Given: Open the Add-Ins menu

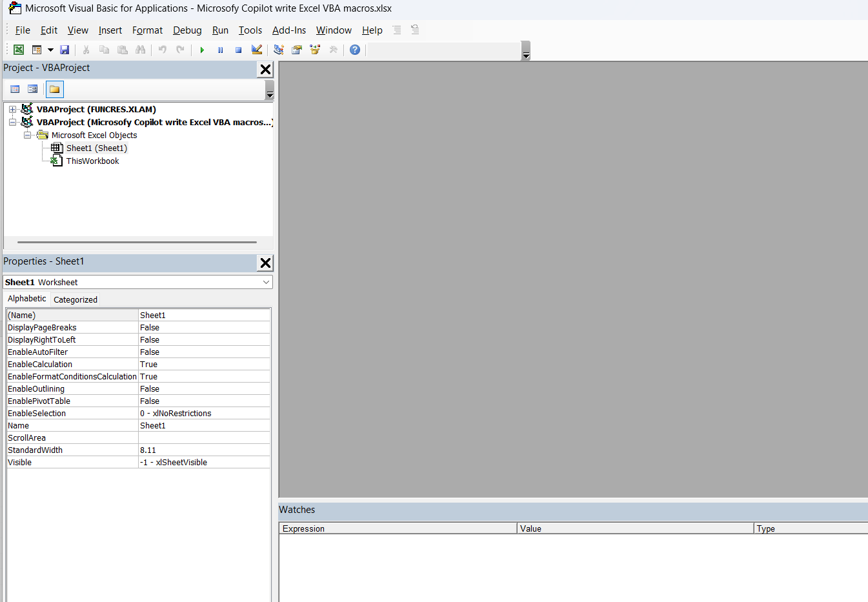Looking at the screenshot, I should 289,30.
